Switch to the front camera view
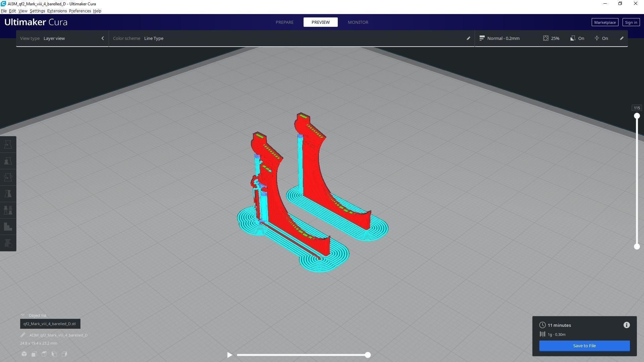Image resolution: width=644 pixels, height=362 pixels. coord(34,354)
